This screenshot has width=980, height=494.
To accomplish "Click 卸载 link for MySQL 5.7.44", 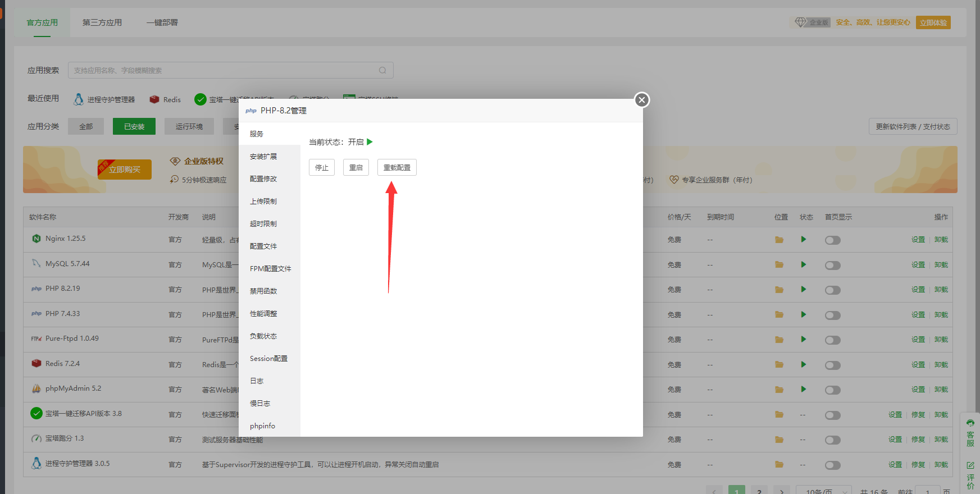I will 941,265.
